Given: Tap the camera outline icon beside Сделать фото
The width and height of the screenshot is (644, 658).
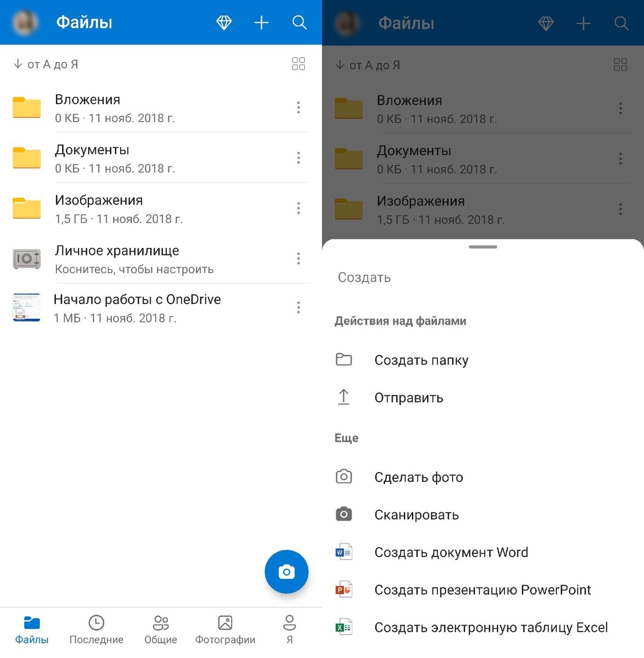Looking at the screenshot, I should coord(344,477).
